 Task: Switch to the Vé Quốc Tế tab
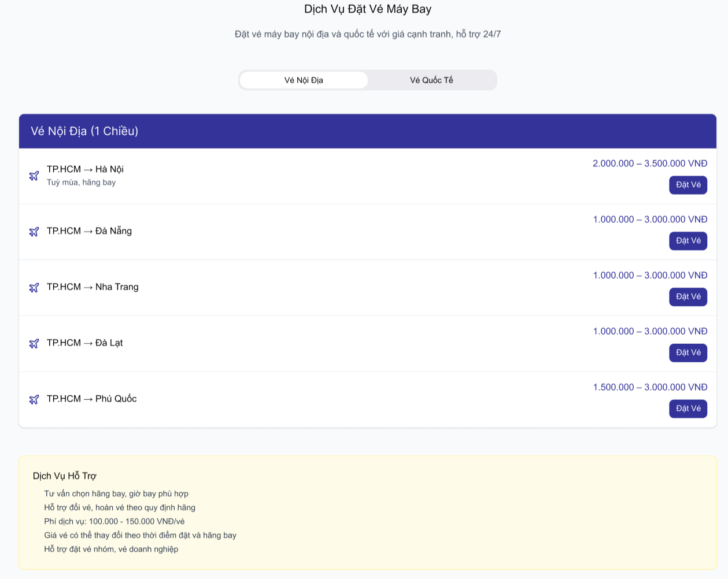431,80
